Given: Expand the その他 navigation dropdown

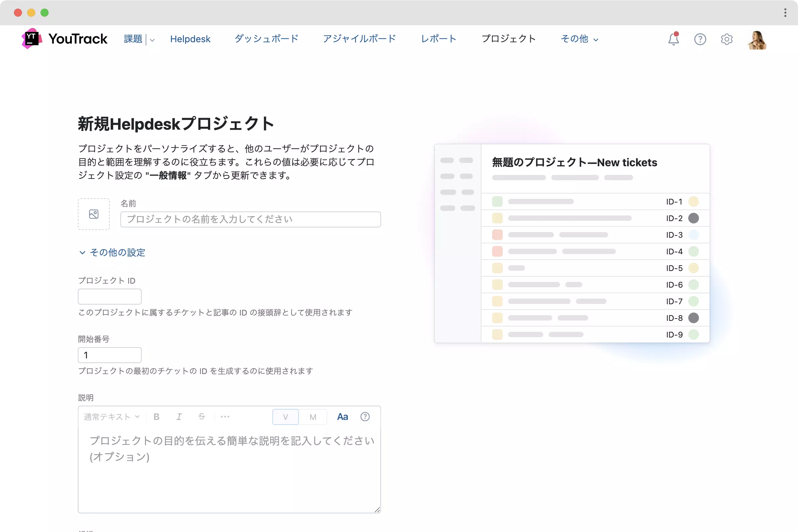Looking at the screenshot, I should click(x=579, y=39).
